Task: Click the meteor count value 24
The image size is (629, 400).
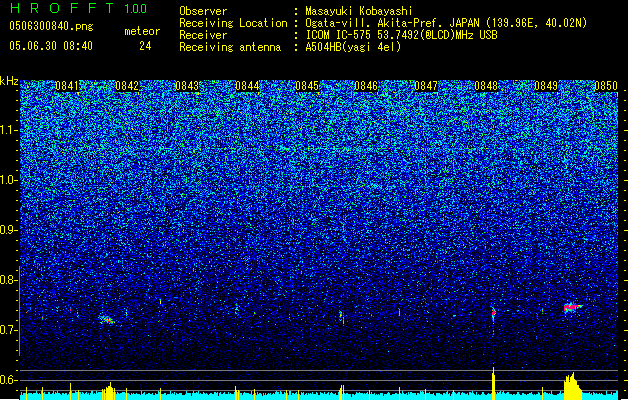Action: point(145,46)
